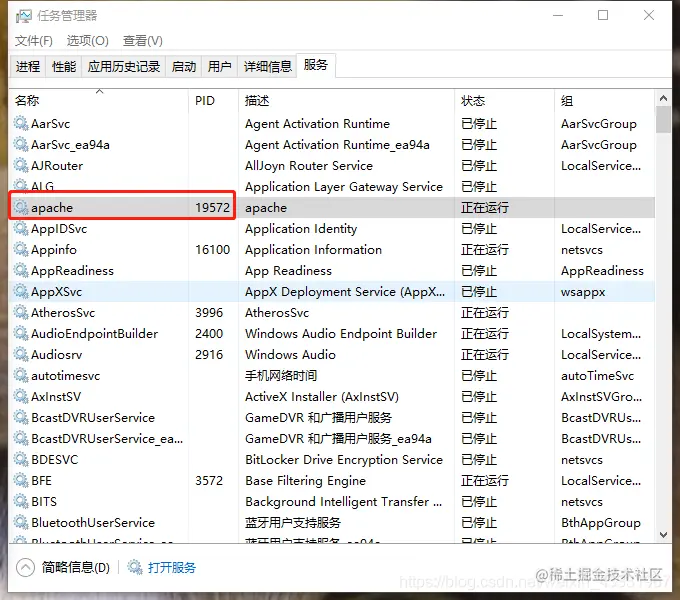Select 'Application Information' description text
The image size is (680, 600).
pyautogui.click(x=313, y=250)
